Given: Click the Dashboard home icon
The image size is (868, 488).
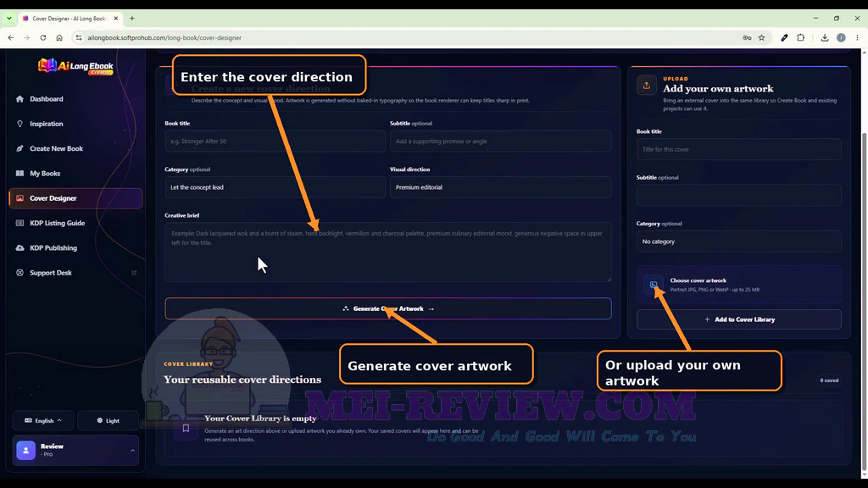Looking at the screenshot, I should point(20,99).
